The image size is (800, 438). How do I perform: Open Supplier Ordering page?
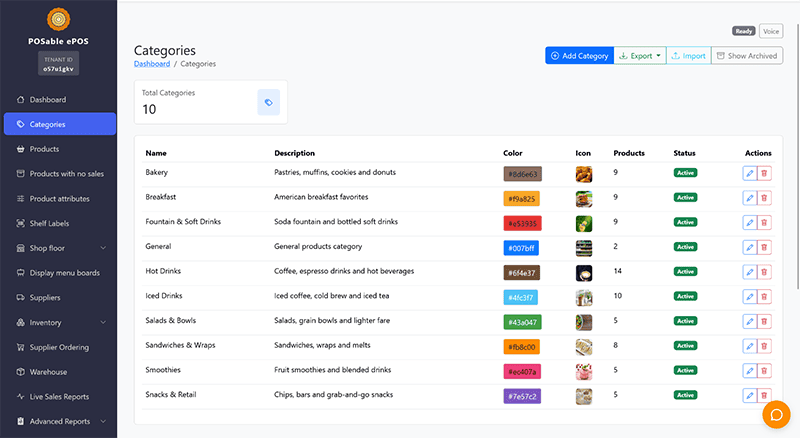tap(60, 347)
